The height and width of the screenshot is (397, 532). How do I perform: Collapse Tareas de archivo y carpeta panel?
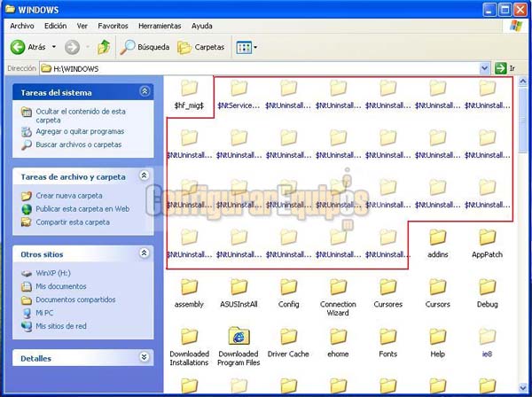144,175
